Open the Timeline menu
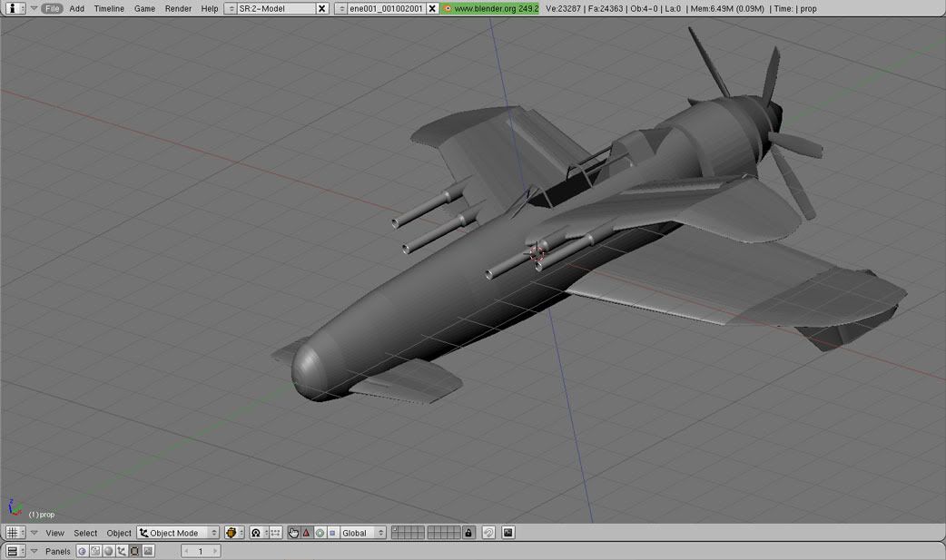Viewport: 946px width, 560px height. (109, 8)
